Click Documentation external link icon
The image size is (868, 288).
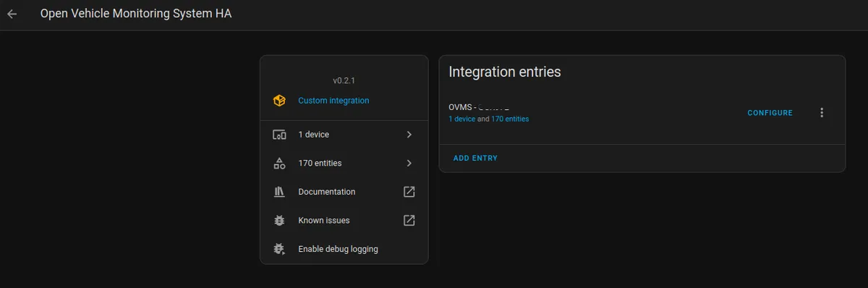coord(409,192)
